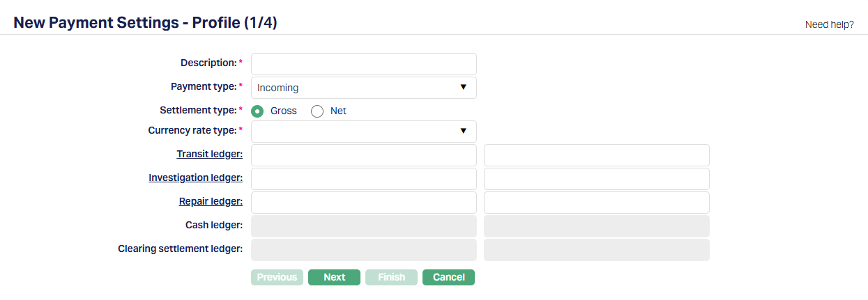Click the Description text field

coord(363,64)
